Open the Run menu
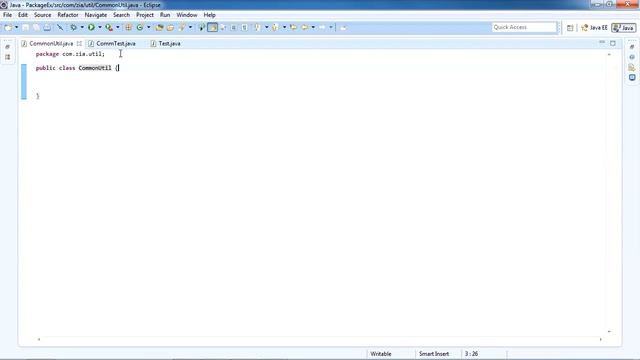Screen dimensions: 640x360 (165, 15)
